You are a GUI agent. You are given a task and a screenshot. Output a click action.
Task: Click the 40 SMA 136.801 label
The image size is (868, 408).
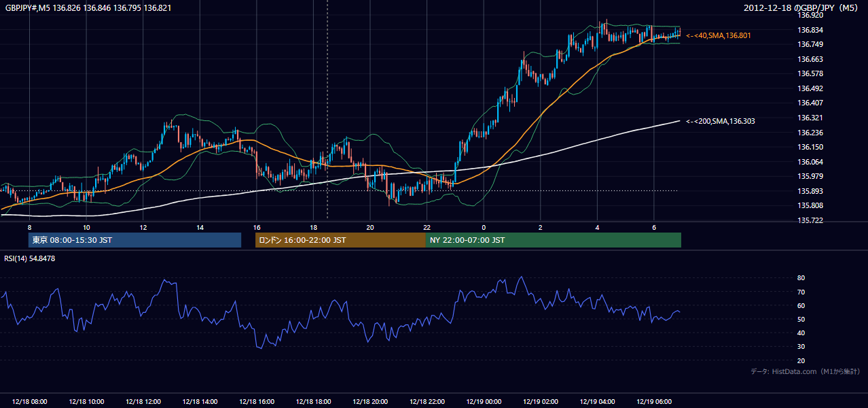coord(719,35)
